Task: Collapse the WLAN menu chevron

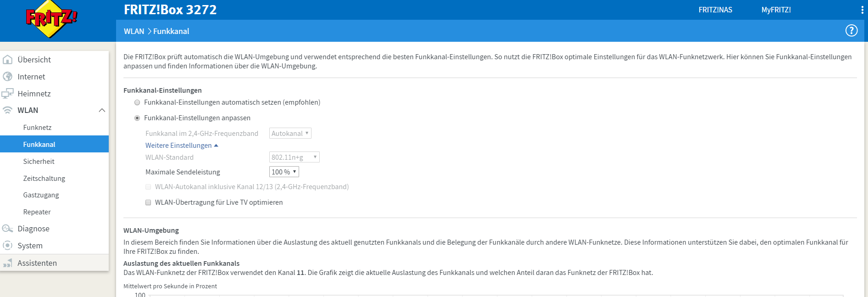Action: pos(102,110)
